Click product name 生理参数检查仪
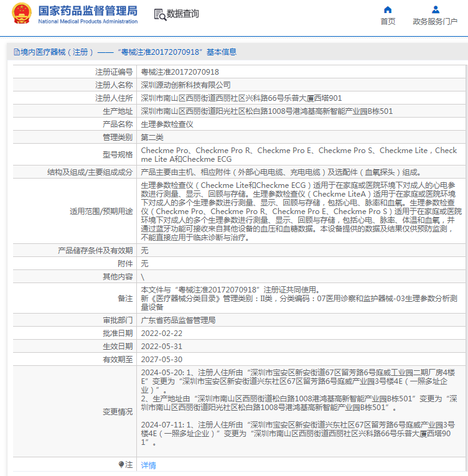Image resolution: width=468 pixels, height=476 pixels. pyautogui.click(x=167, y=124)
